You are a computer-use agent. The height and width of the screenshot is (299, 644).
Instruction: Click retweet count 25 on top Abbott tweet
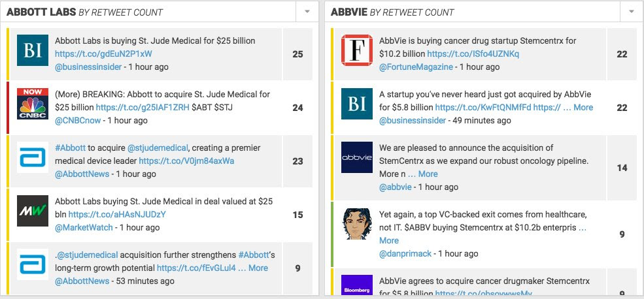[297, 54]
